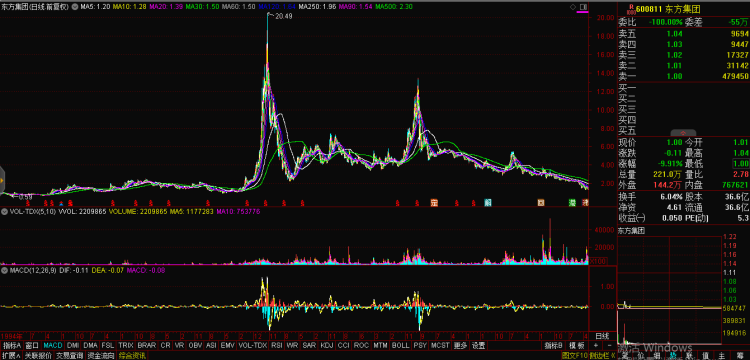Expand the 扩展 menu at bottom left
This screenshot has height=360, width=750.
coord(11,356)
